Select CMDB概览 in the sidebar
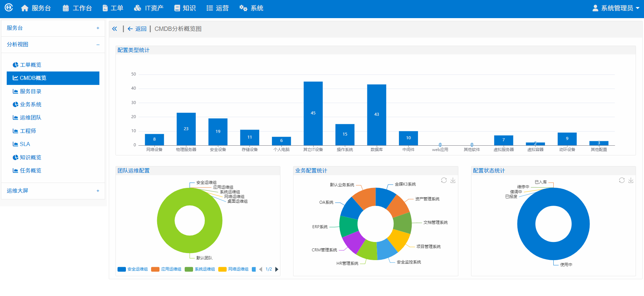Screen dimensions: 644x296 (53, 78)
